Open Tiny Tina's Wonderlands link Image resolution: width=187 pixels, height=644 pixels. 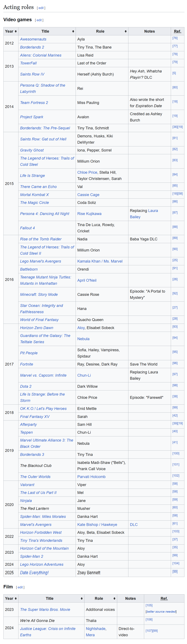tap(41, 541)
